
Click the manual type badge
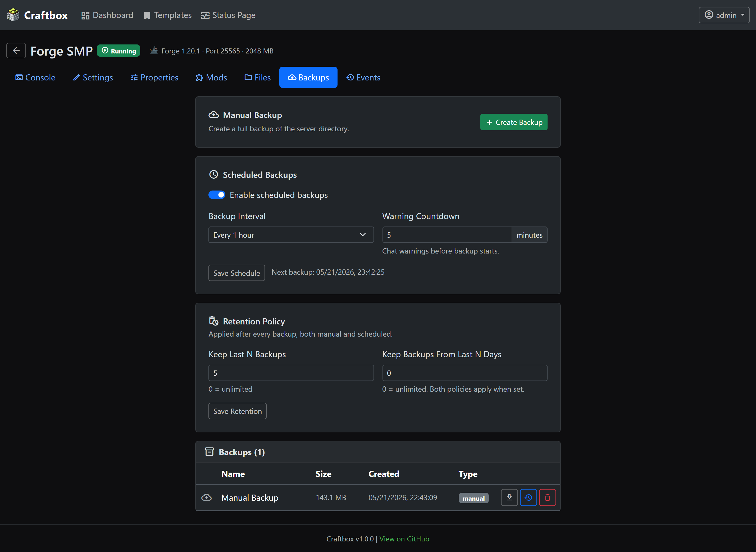tap(473, 498)
